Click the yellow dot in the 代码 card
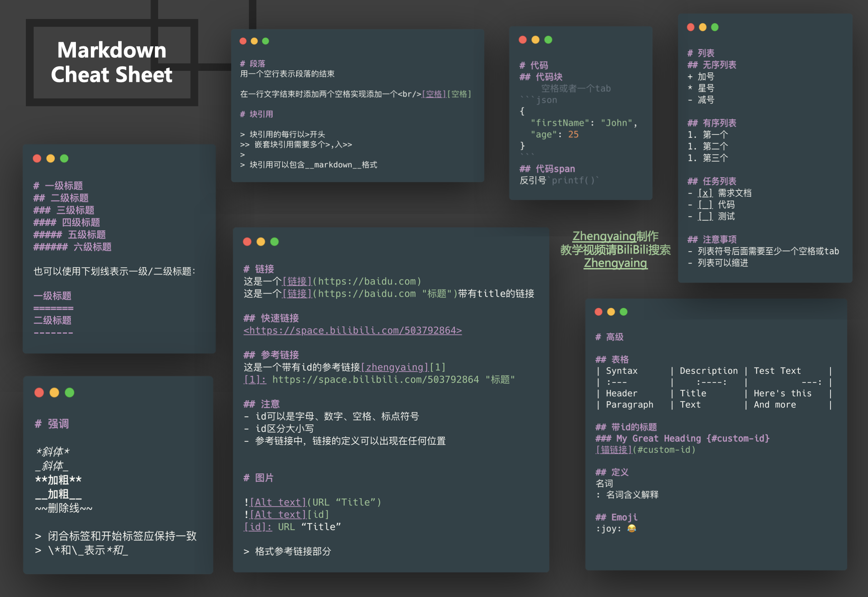This screenshot has width=868, height=597. [535, 40]
